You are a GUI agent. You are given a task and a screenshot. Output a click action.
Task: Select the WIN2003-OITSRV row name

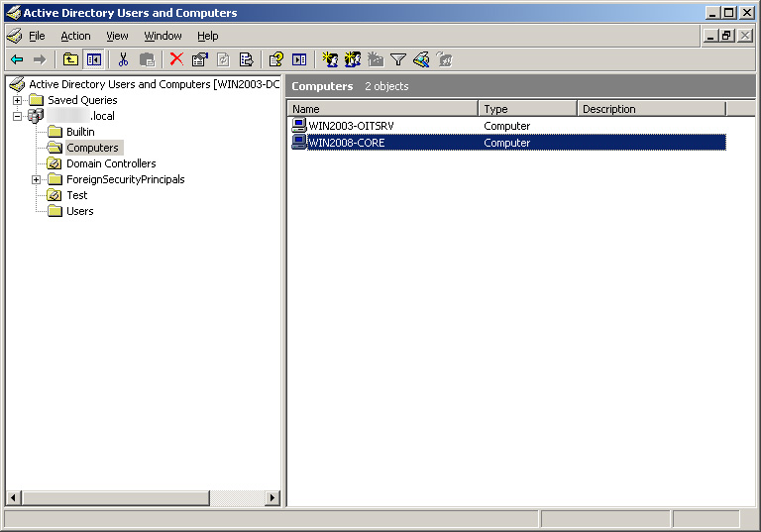[x=352, y=126]
